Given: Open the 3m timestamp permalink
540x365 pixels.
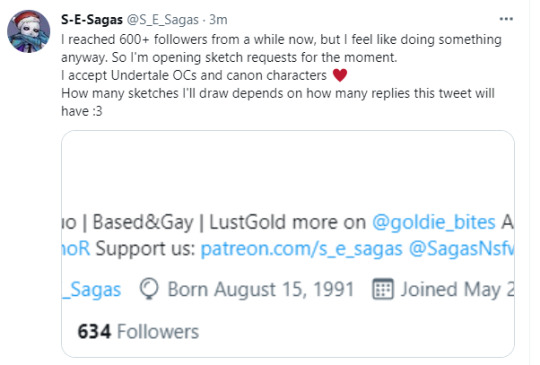Looking at the screenshot, I should coord(218,20).
